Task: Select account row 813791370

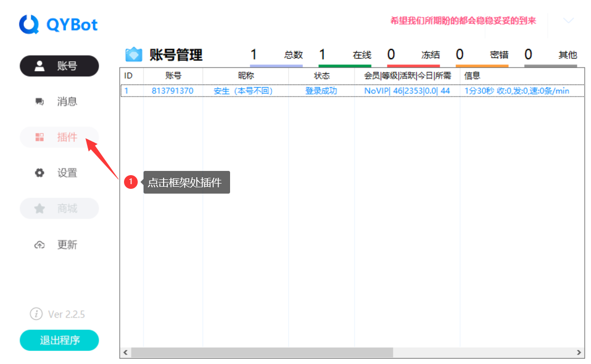Action: (x=173, y=91)
